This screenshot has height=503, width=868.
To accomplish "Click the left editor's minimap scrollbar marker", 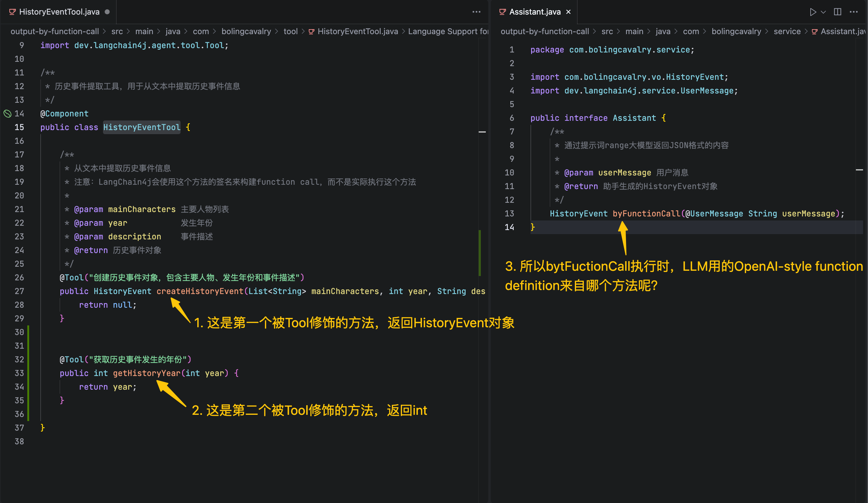I will [x=482, y=132].
